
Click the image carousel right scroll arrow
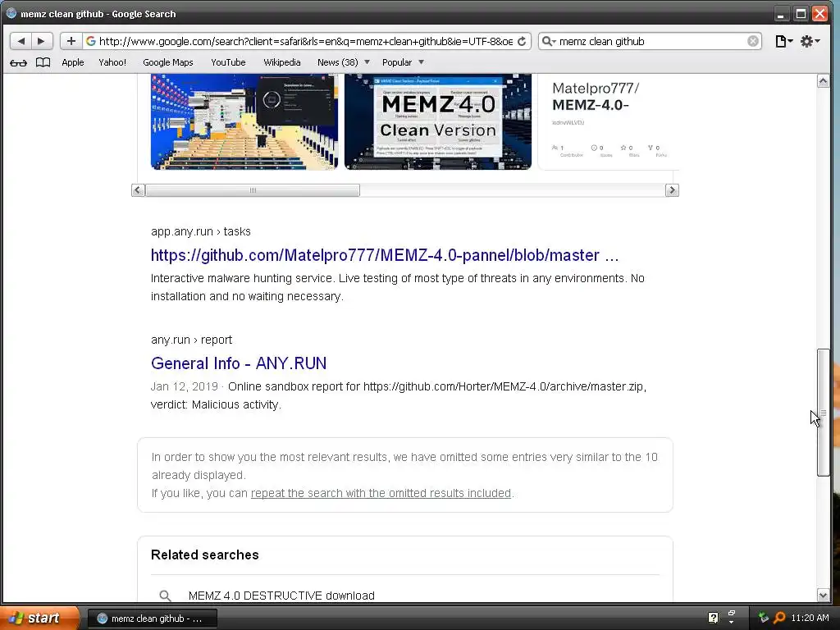(672, 190)
